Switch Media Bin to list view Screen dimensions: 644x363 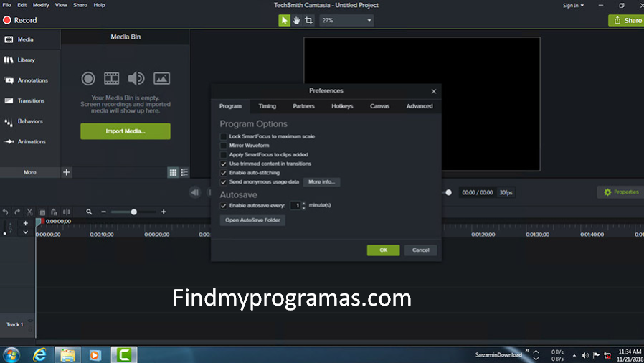(x=184, y=172)
